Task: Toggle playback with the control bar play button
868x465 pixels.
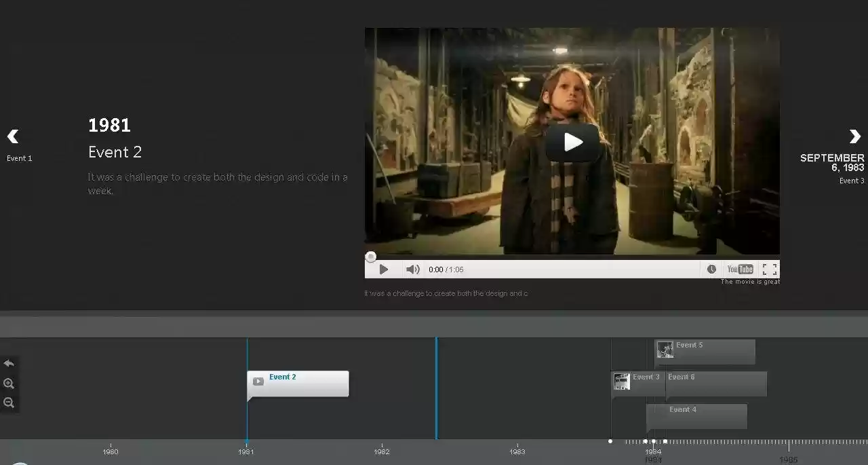Action: pyautogui.click(x=384, y=269)
